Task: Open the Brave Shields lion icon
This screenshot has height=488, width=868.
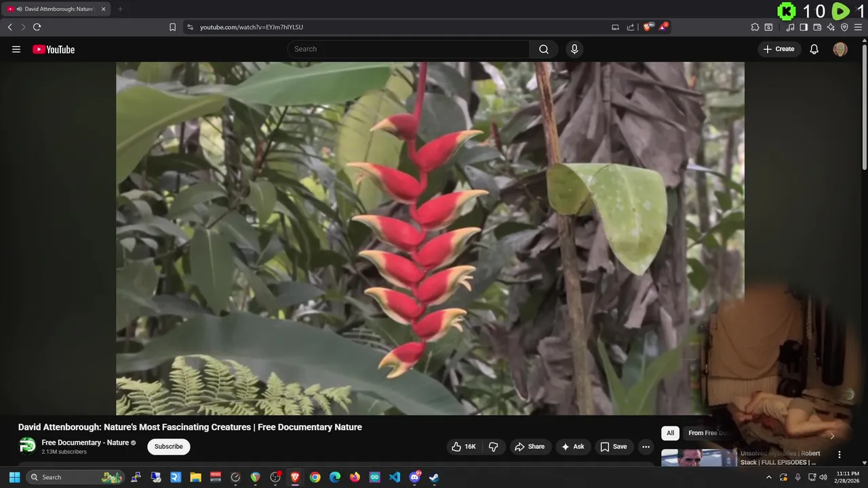Action: coord(648,27)
